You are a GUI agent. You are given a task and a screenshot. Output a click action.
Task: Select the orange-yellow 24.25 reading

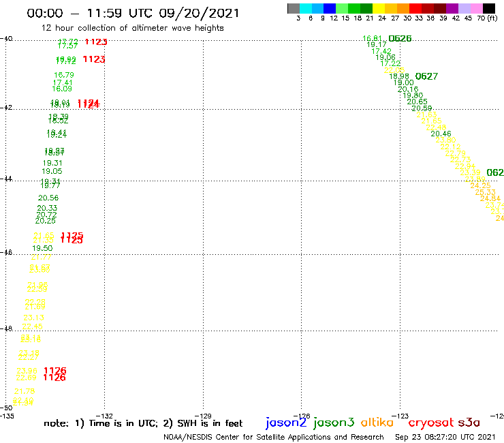click(481, 185)
